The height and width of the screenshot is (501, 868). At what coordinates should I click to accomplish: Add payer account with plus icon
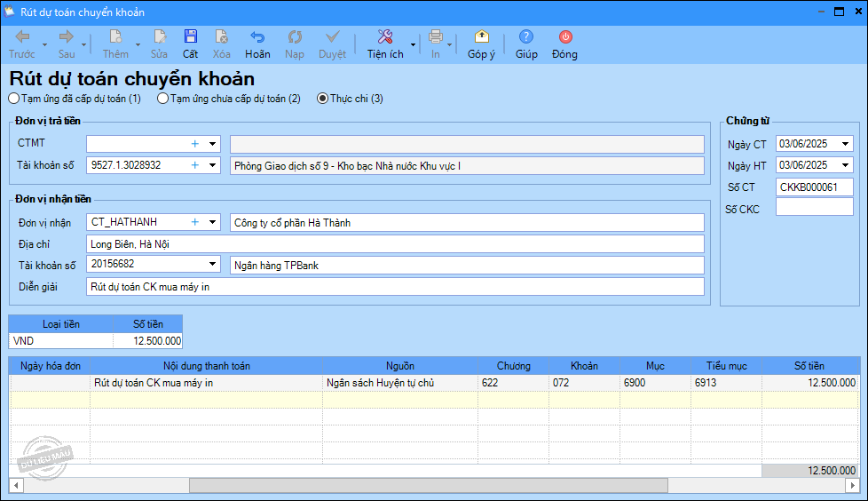[x=195, y=165]
